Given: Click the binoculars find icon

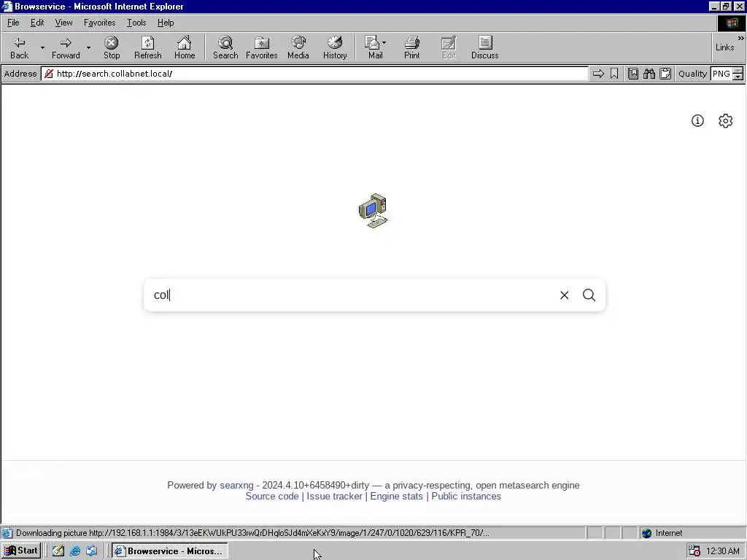Looking at the screenshot, I should click(x=649, y=74).
